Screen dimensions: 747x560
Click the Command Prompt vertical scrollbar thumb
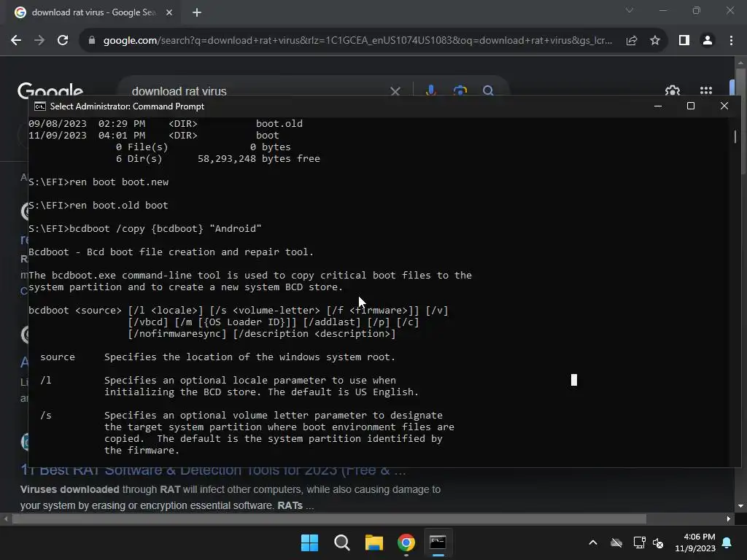735,136
